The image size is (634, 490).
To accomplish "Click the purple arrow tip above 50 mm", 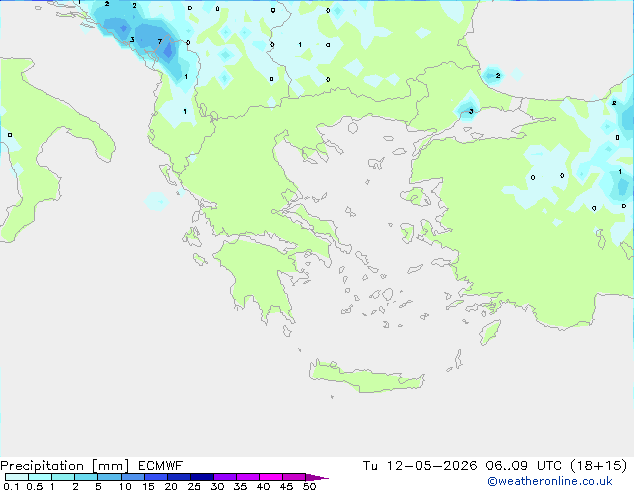I will click(x=317, y=477).
